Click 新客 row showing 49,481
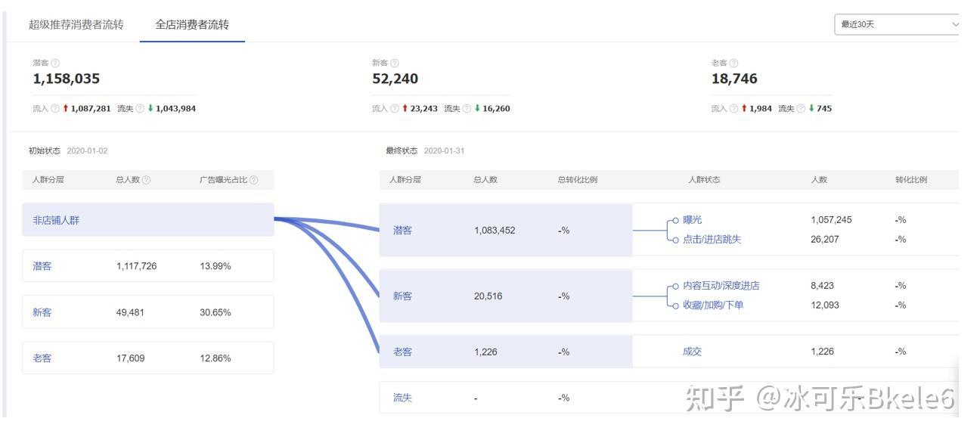980x437 pixels. (x=148, y=312)
